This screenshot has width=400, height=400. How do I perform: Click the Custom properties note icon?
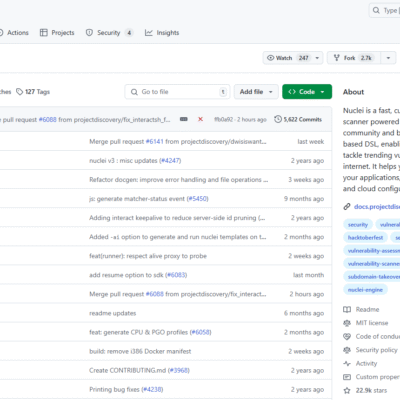(x=347, y=377)
